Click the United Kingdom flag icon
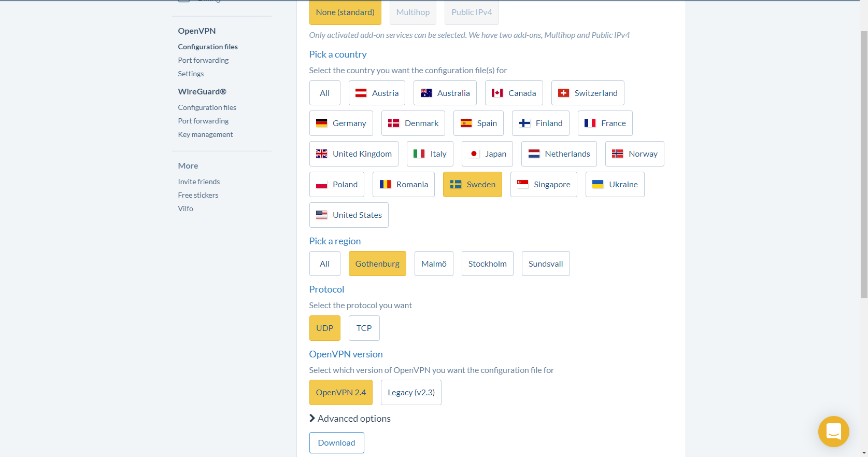The width and height of the screenshot is (868, 457). click(x=322, y=154)
